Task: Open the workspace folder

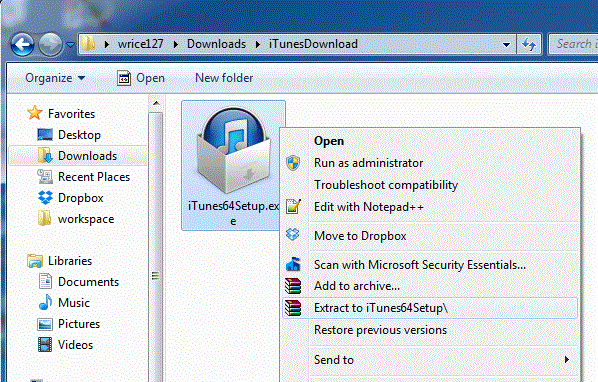Action: point(86,219)
